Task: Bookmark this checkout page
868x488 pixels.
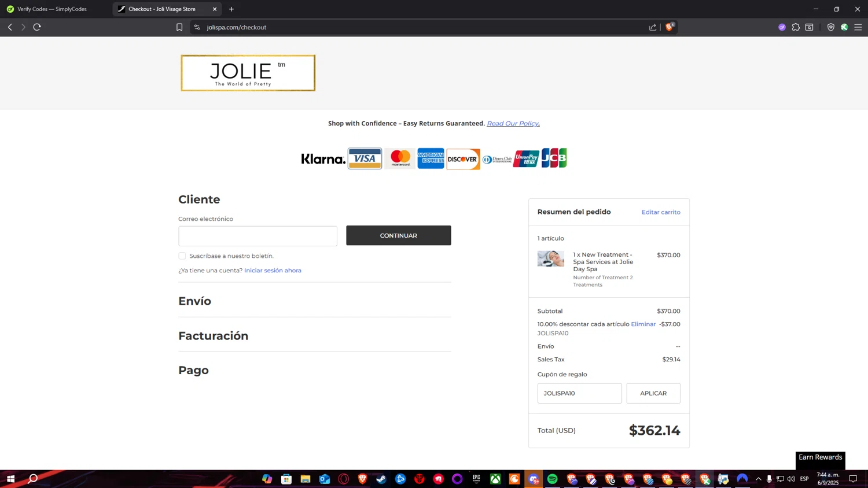Action: point(179,27)
